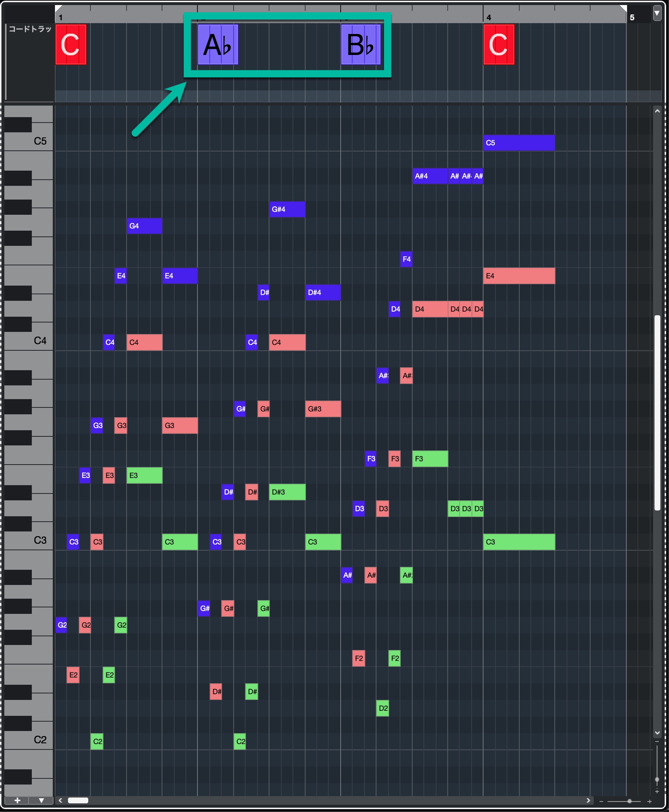Select the long blue E4 note
The width and height of the screenshot is (669, 812).
(180, 276)
